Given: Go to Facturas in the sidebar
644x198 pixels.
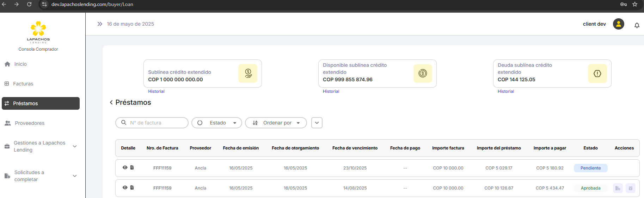Looking at the screenshot, I should point(23,84).
